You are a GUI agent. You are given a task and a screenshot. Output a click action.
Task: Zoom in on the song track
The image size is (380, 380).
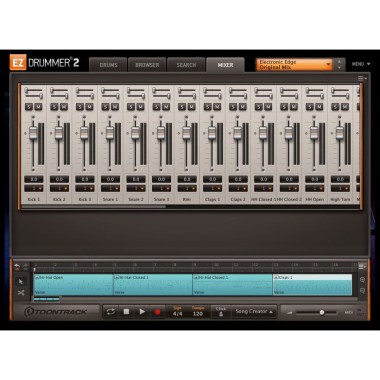362,280
